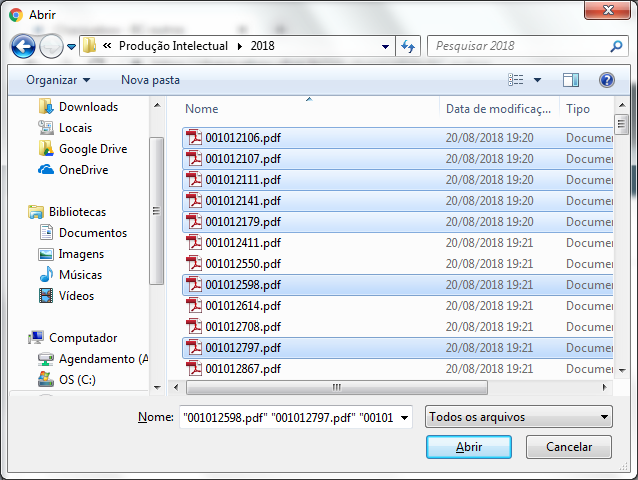Select file 001012179.pdf
The width and height of the screenshot is (638, 480).
398,222
